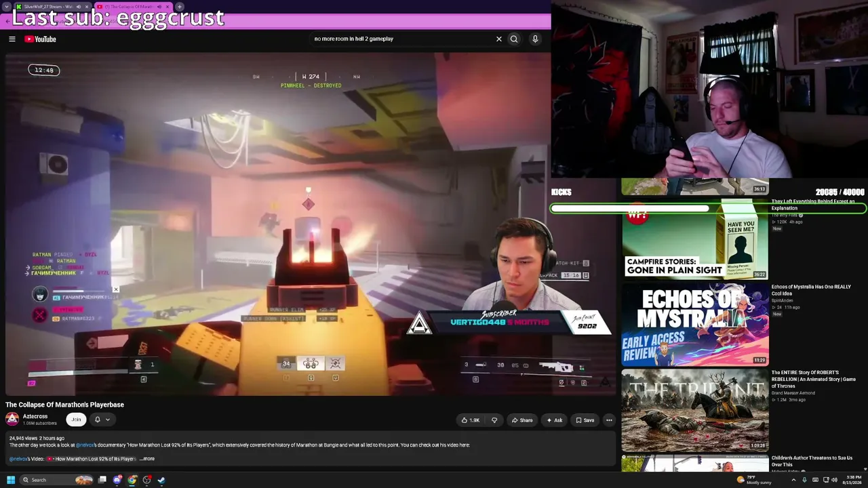Open the SpiritAnden channel name

tap(782, 301)
